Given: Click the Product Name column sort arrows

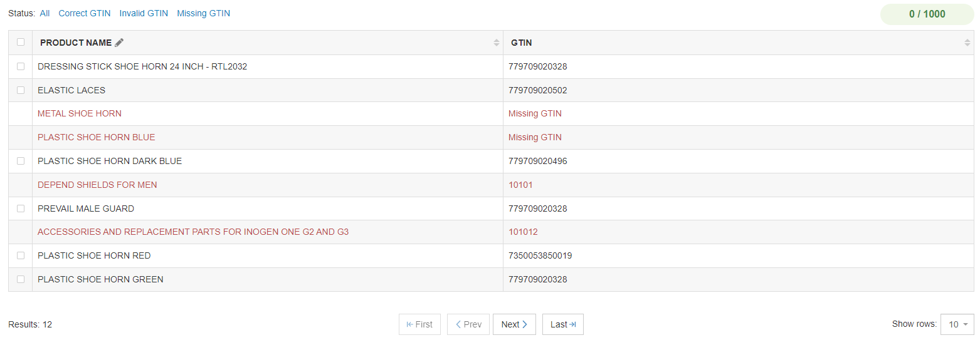Looking at the screenshot, I should point(497,43).
